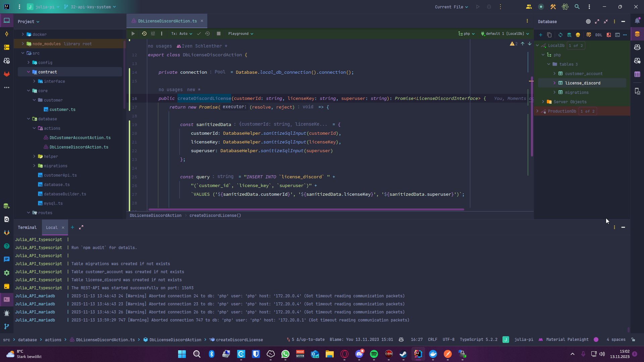Open Terminal tool window sidebar icon

coord(7,299)
